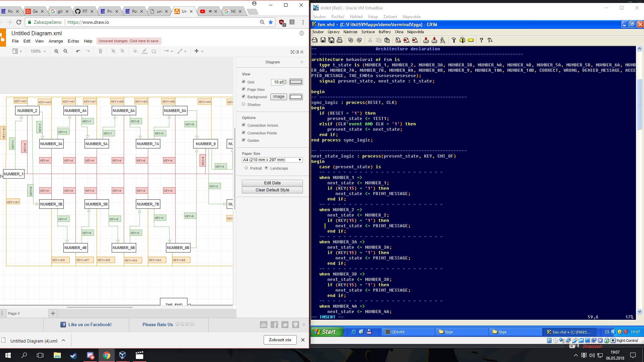The image size is (644, 362).
Task: Open find help icon in GVIM
Action: (490, 40)
